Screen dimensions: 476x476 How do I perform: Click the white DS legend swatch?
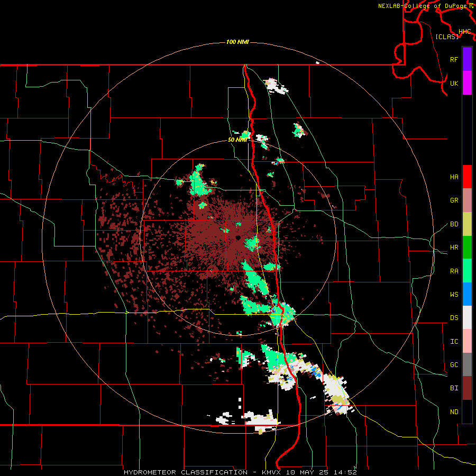[x=467, y=317]
